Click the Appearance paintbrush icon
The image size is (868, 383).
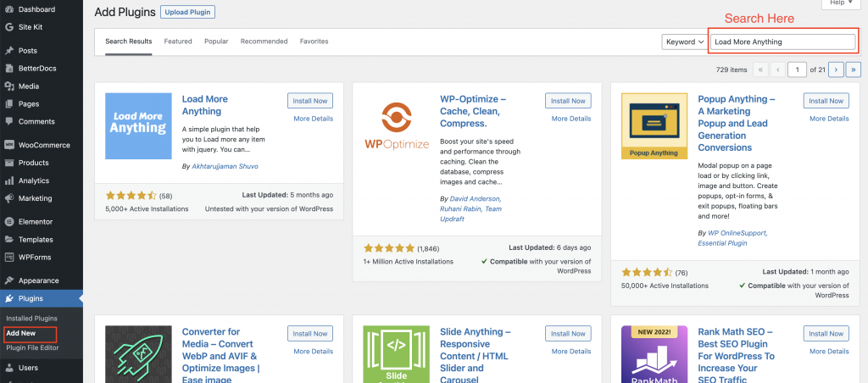(8, 280)
